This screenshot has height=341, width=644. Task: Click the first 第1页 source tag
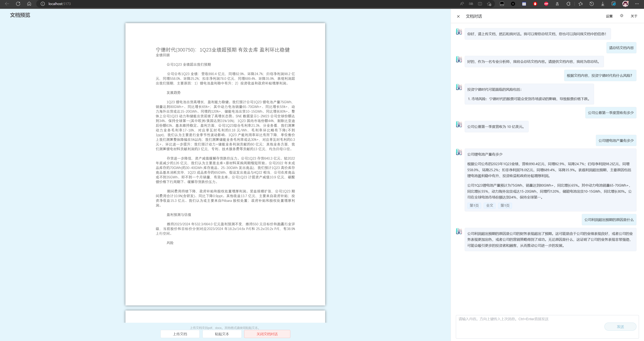click(x=474, y=205)
